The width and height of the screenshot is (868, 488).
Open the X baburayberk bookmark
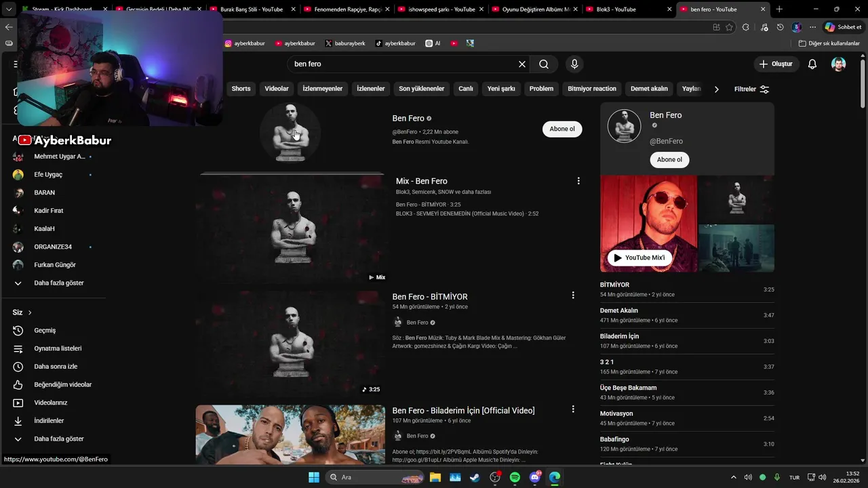click(x=345, y=43)
